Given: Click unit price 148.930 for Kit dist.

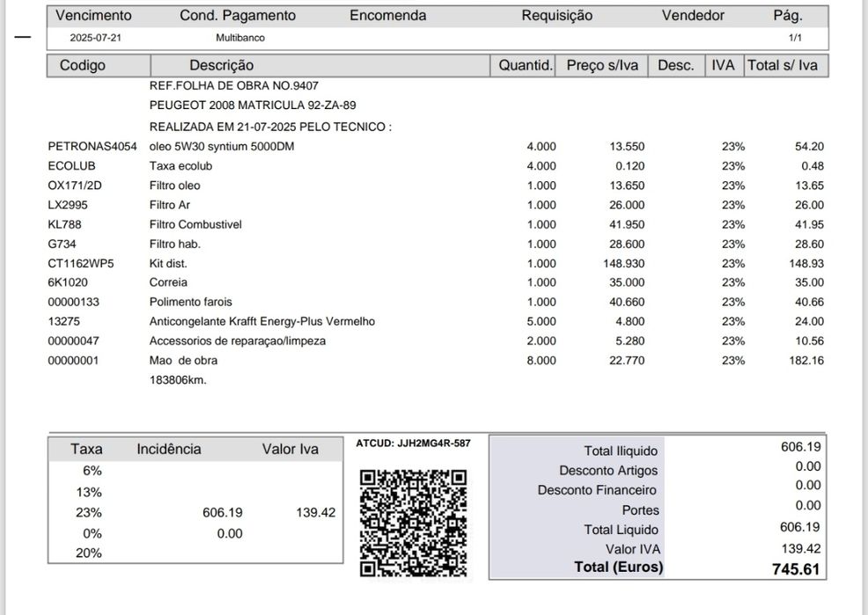Looking at the screenshot, I should (x=624, y=263).
